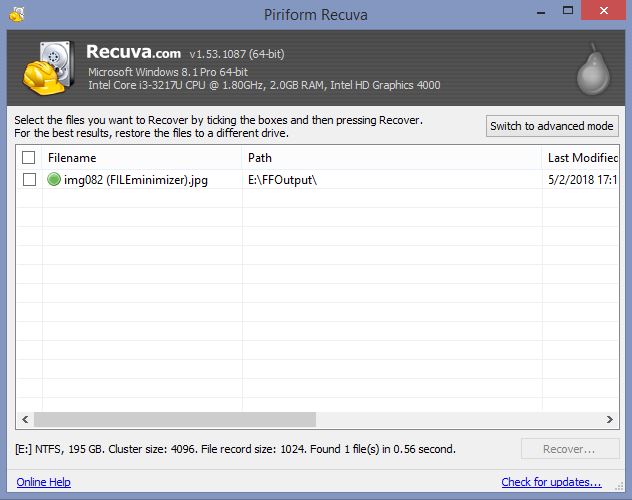Sort by the Last Modified column header

580,158
